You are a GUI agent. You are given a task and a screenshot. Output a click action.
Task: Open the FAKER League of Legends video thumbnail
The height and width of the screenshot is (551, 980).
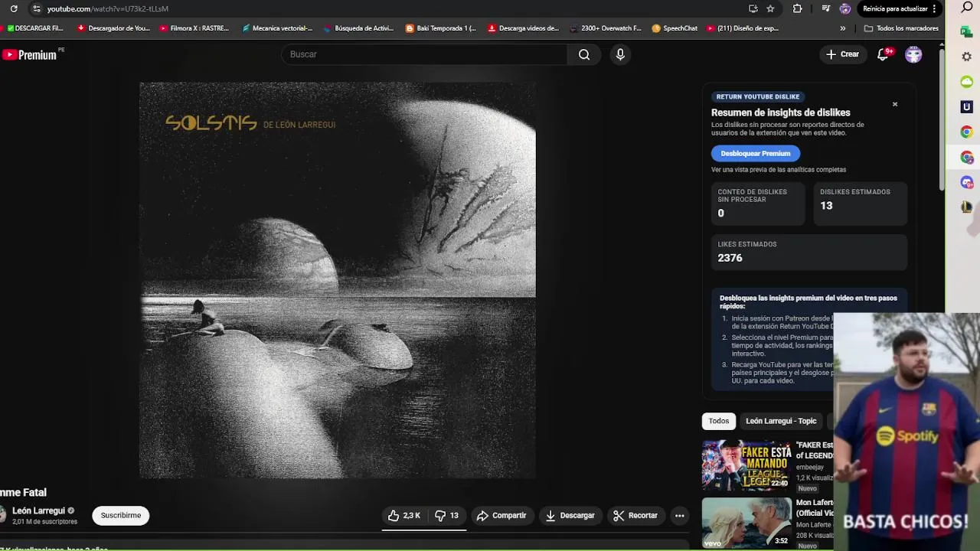(x=746, y=465)
